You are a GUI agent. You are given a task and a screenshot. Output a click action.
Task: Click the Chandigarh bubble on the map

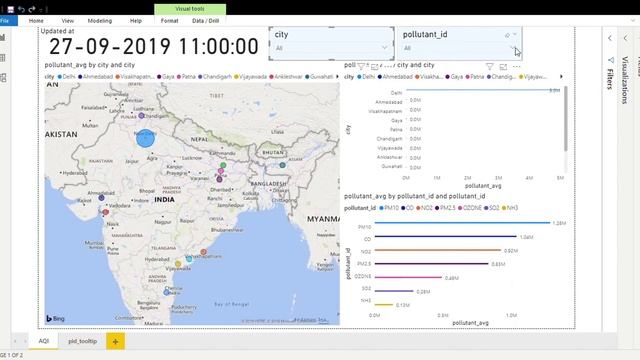pyautogui.click(x=141, y=116)
